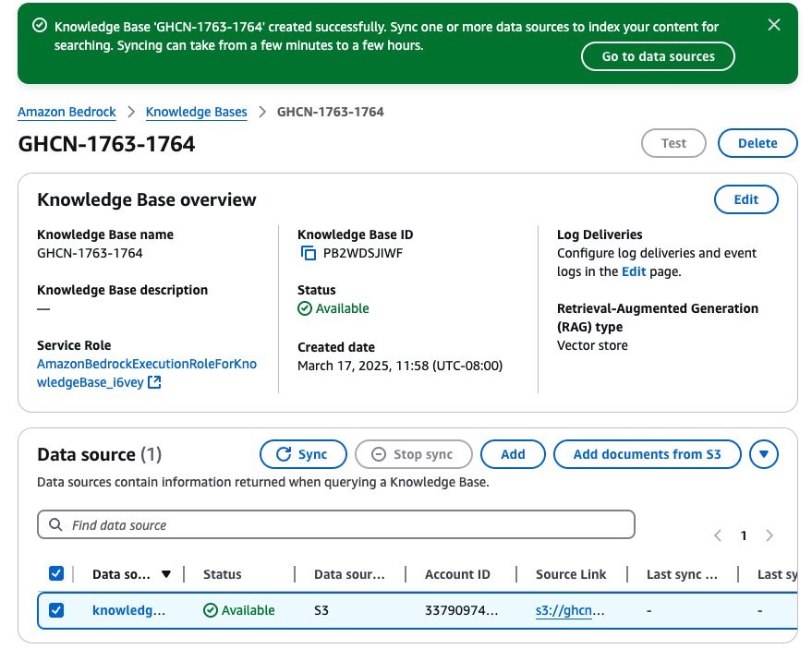Focus the Find data source search field
Screen dimensions: 812x649
(x=336, y=524)
